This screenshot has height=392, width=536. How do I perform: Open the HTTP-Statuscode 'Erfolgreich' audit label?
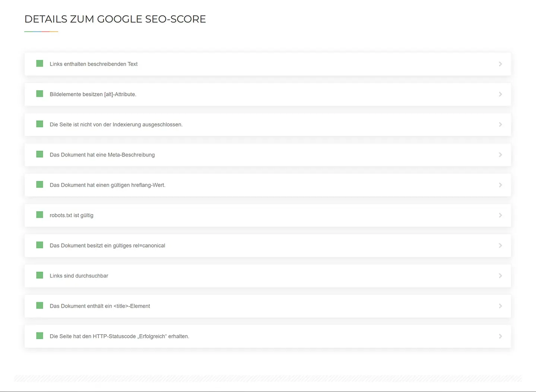pyautogui.click(x=119, y=336)
